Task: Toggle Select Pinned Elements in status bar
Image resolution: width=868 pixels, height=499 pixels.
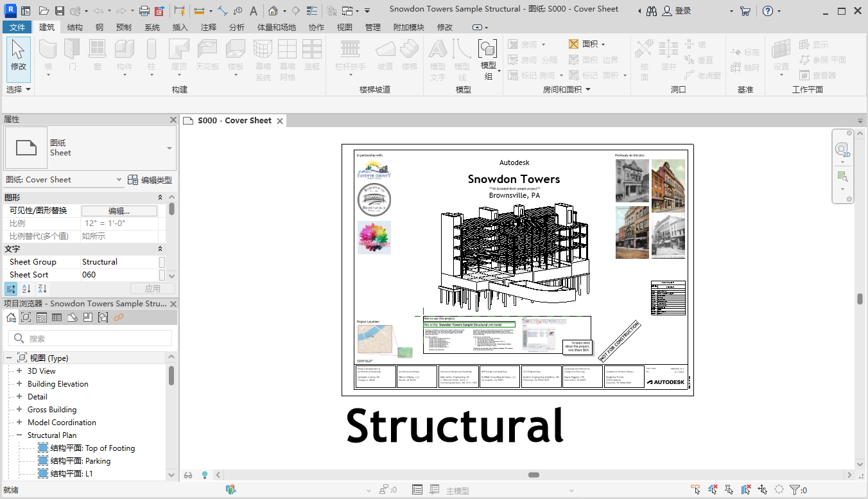Action: tap(729, 489)
